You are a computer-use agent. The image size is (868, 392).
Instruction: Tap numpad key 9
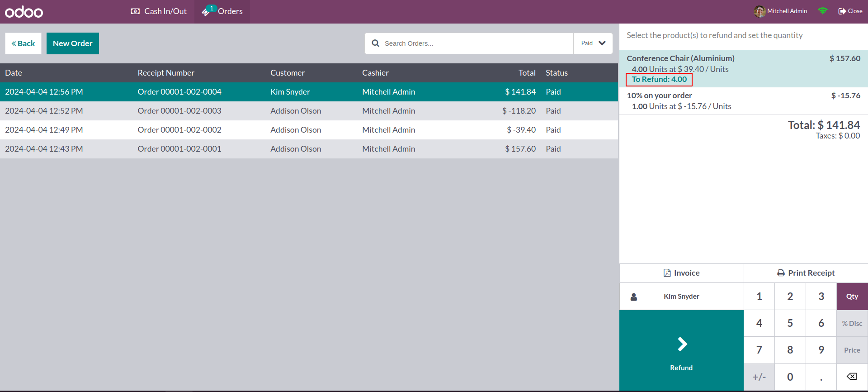[821, 350]
